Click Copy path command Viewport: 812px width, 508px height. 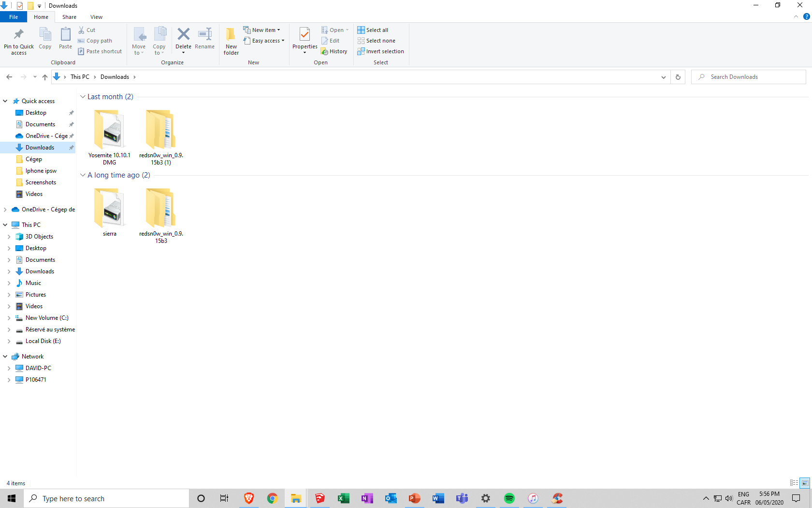click(95, 41)
